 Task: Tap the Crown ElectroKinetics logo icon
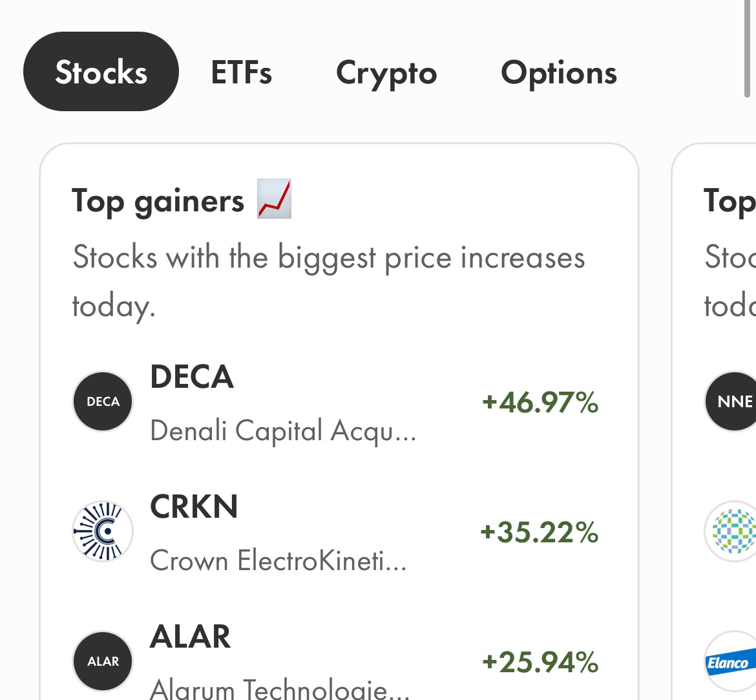coord(103,531)
